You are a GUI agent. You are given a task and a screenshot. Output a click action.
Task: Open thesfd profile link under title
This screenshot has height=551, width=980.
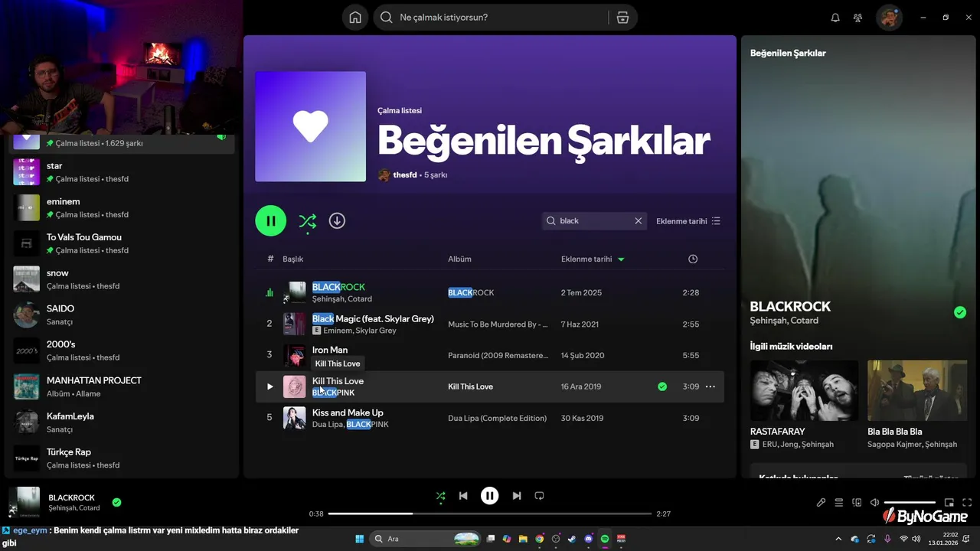tap(405, 175)
